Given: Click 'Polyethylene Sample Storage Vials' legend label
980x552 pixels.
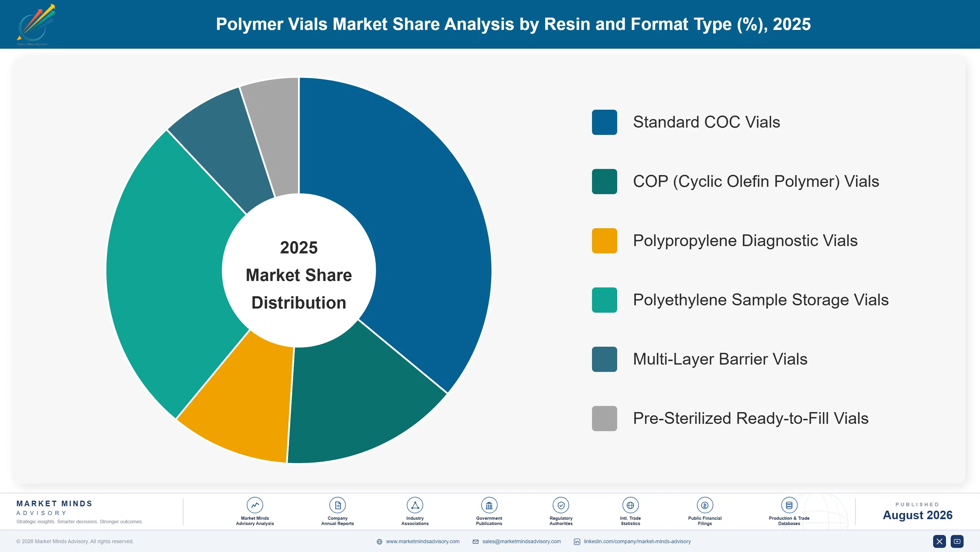Looking at the screenshot, I should point(761,300).
